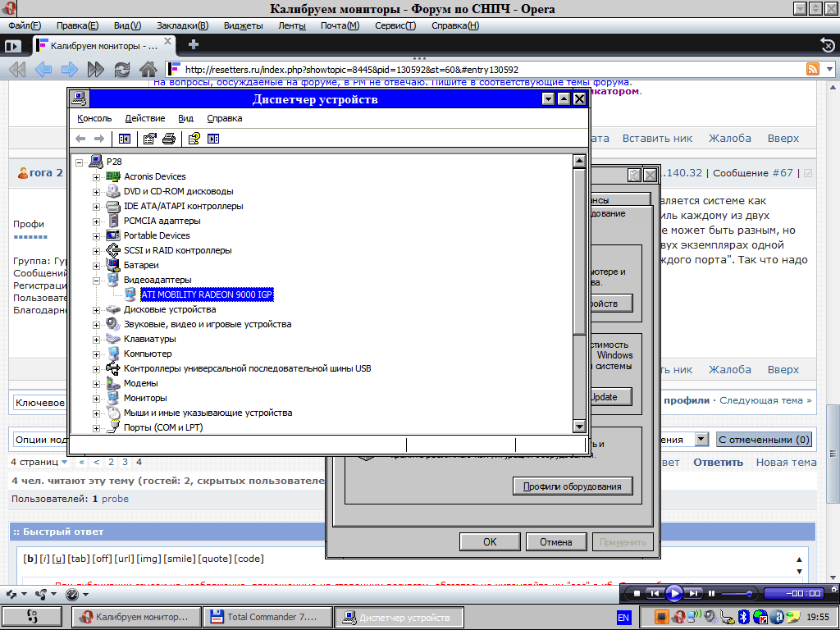Click the Opera icon in system tray
This screenshot has height=630, width=840.
(678, 617)
